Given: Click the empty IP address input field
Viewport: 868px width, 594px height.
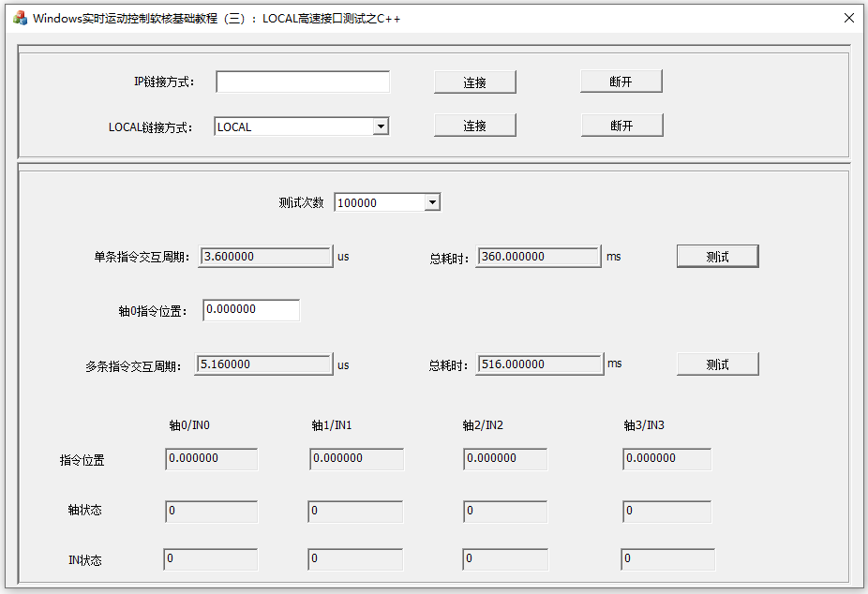Looking at the screenshot, I should (302, 82).
